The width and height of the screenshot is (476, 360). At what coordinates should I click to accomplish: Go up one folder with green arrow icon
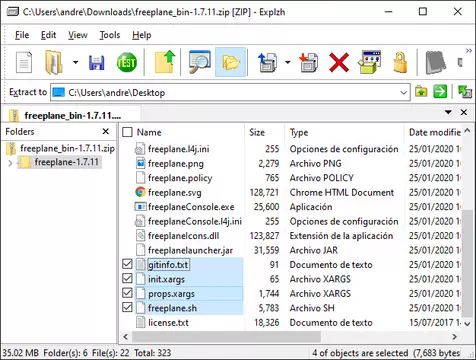165,62
